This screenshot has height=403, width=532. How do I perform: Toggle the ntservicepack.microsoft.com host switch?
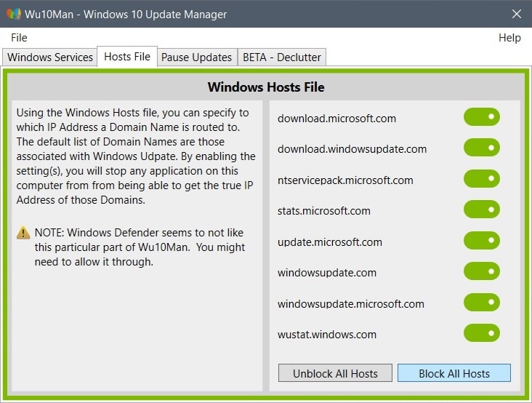[x=481, y=178]
